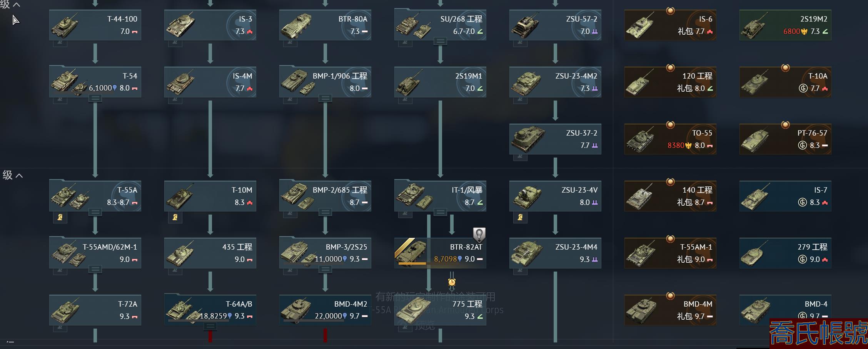Expand the T-54 vehicle group
The height and width of the screenshot is (349, 868).
tap(95, 98)
